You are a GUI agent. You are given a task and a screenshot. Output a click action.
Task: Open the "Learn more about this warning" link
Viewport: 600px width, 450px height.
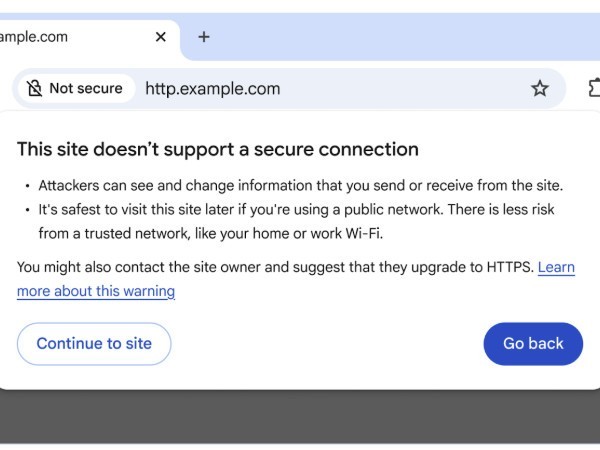[x=96, y=291]
